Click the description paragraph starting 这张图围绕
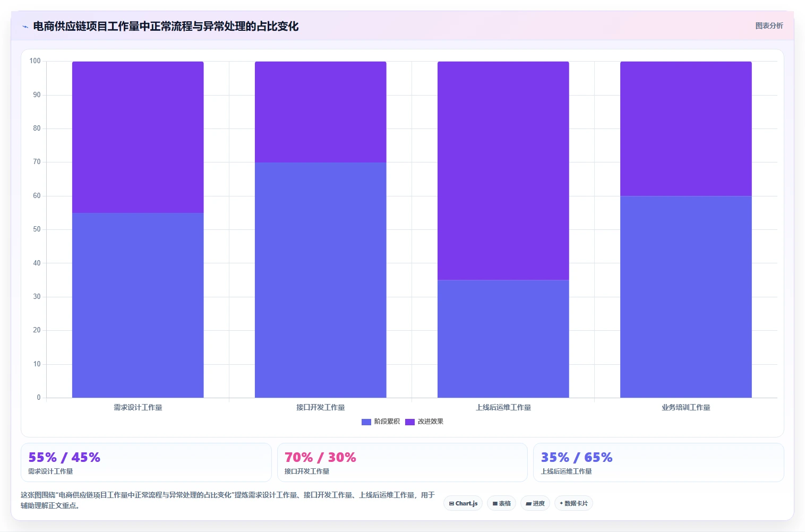Image resolution: width=805 pixels, height=532 pixels. pos(228,500)
